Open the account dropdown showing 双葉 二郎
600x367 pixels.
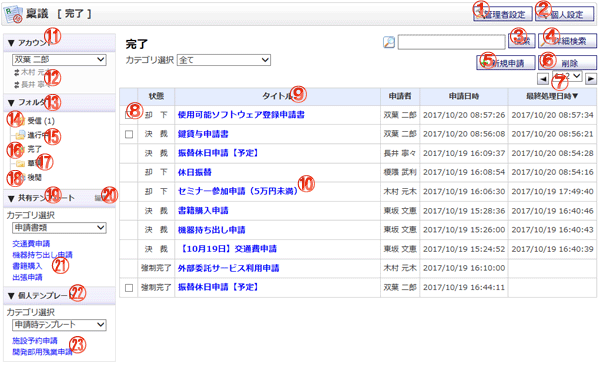click(x=59, y=60)
